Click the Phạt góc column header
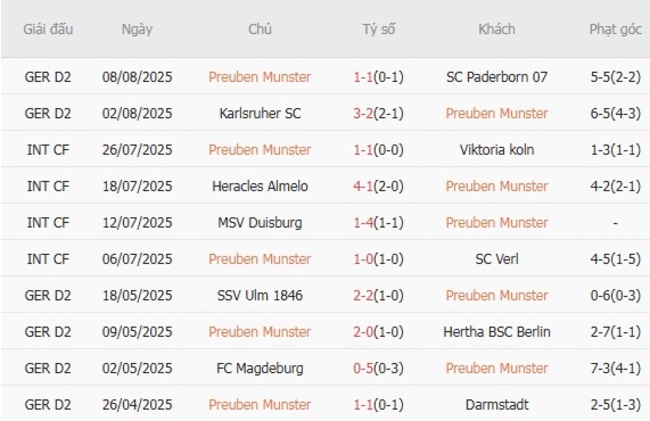This screenshot has height=421, width=650. tap(615, 29)
